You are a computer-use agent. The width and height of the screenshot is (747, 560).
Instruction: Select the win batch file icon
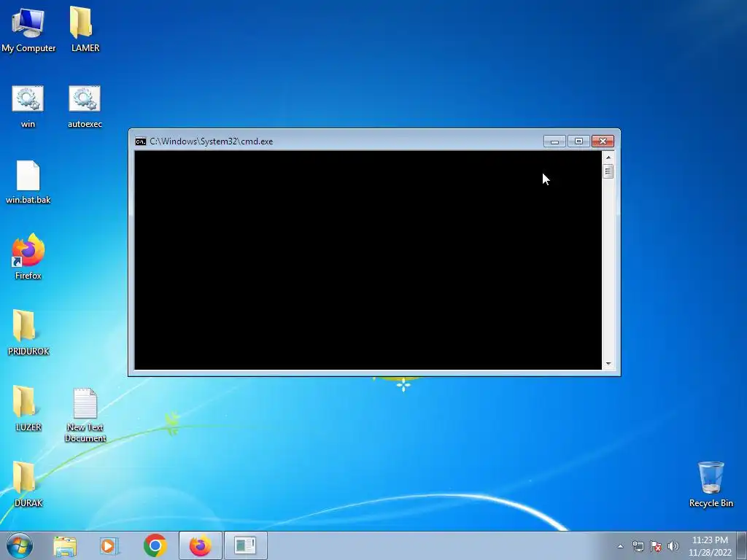coord(28,106)
